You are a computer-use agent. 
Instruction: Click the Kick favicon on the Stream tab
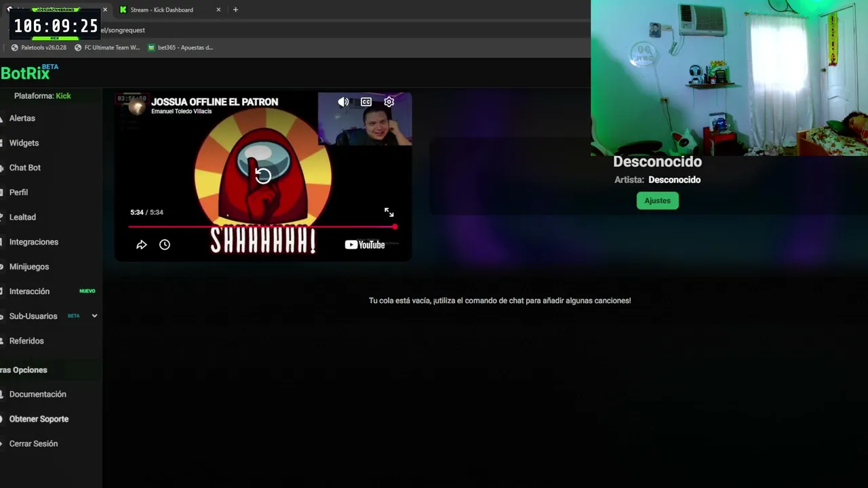click(123, 9)
